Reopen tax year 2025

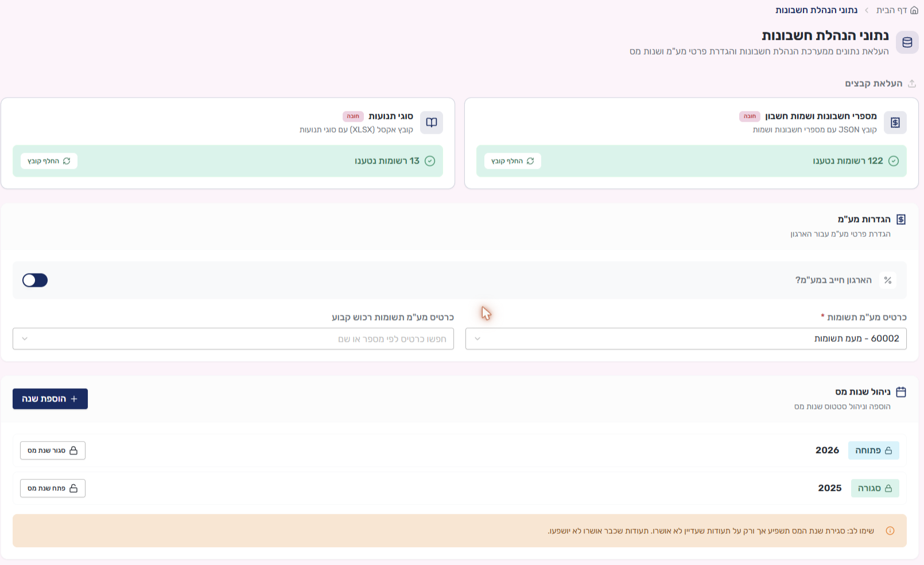tap(53, 488)
